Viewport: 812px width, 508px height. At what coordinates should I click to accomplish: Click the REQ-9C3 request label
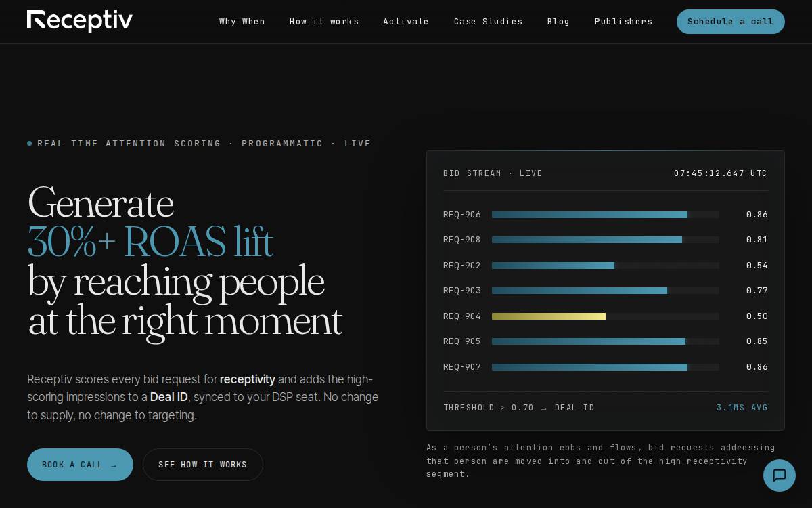(x=462, y=291)
